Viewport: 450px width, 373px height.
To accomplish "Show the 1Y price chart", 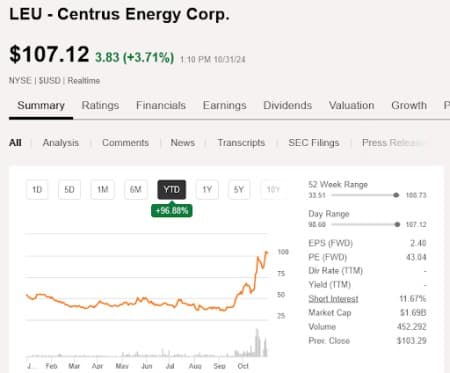I will click(x=207, y=190).
